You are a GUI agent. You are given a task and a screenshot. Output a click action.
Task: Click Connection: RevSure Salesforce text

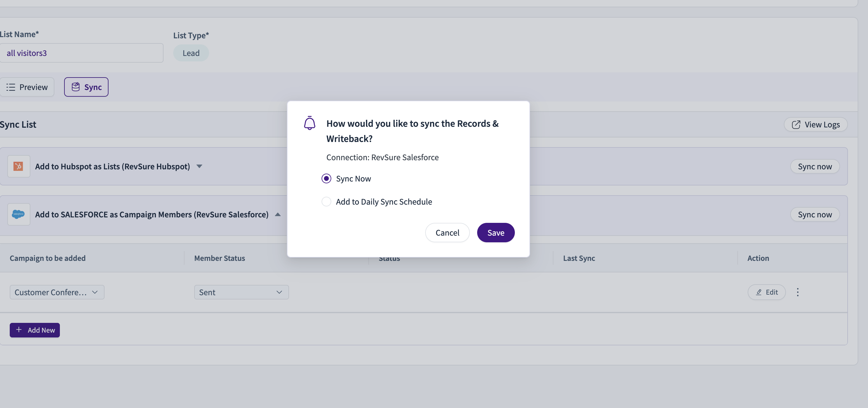382,157
